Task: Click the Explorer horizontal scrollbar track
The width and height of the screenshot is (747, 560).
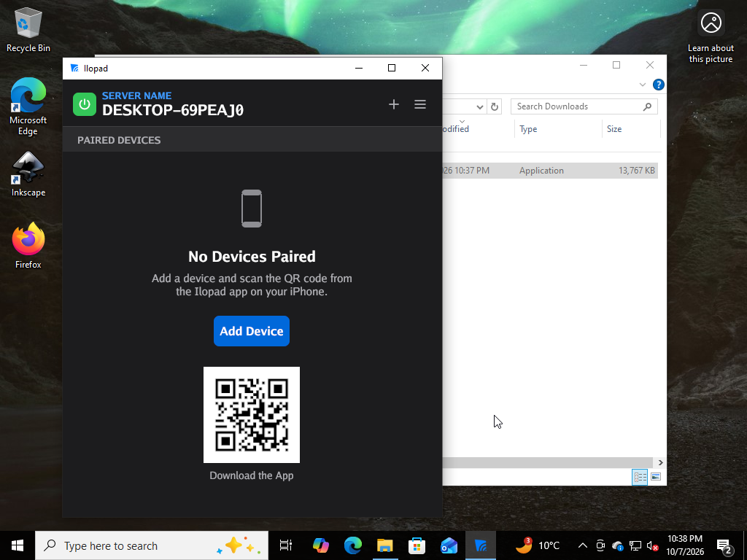Action: [548, 462]
